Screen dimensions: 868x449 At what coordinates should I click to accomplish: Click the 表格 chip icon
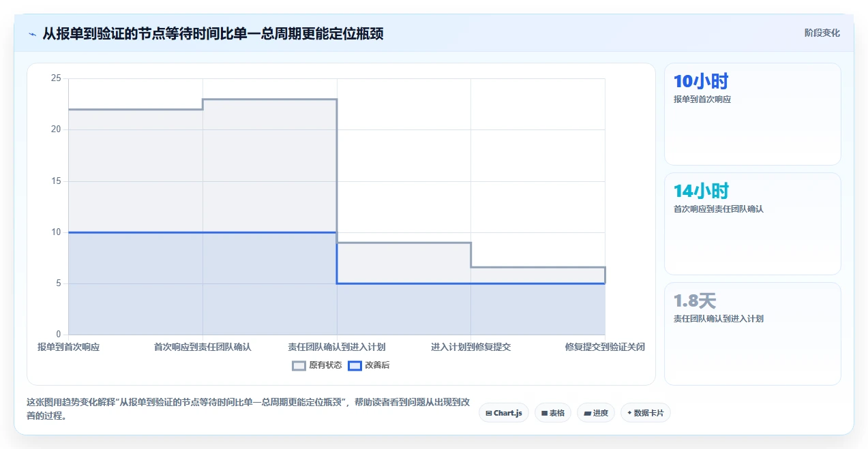544,413
